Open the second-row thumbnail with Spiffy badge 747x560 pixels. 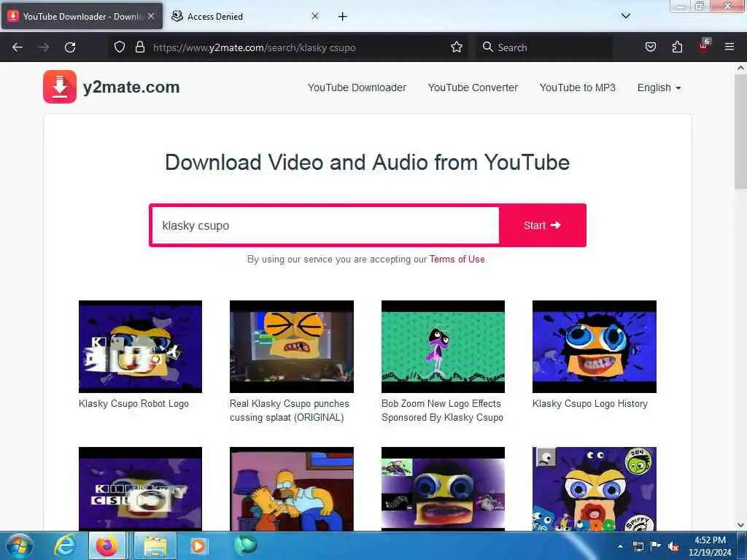click(594, 489)
